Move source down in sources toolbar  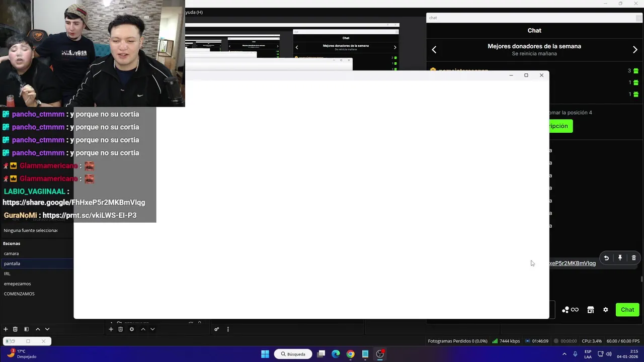(152, 329)
